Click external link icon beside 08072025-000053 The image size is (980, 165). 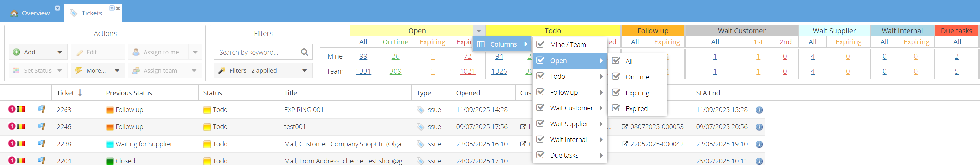click(x=625, y=126)
